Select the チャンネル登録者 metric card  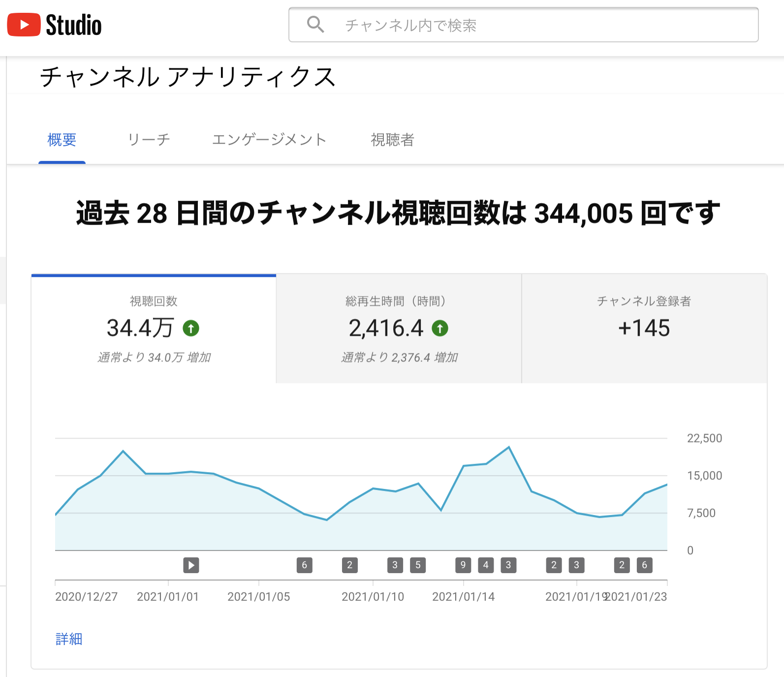point(644,328)
